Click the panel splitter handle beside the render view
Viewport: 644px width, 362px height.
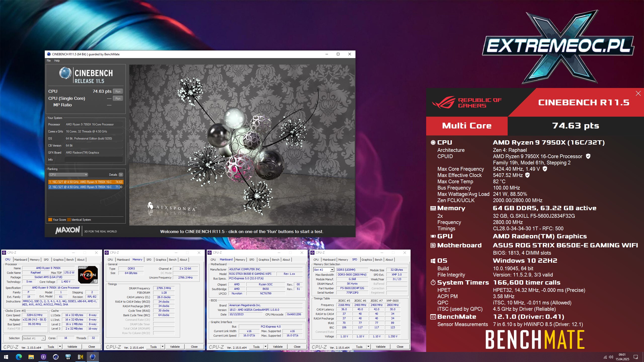128,150
